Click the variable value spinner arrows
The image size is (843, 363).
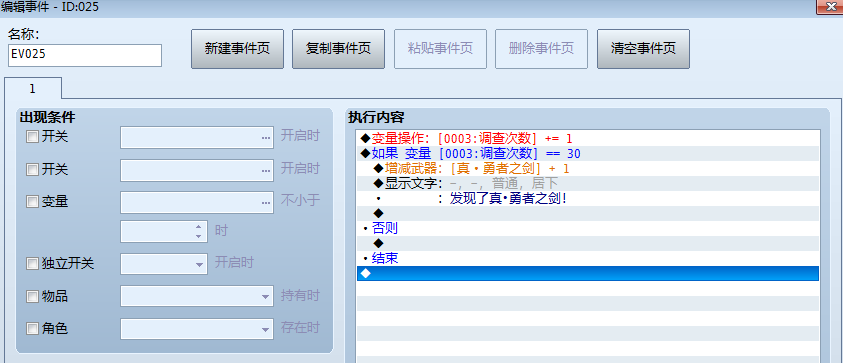(x=198, y=231)
